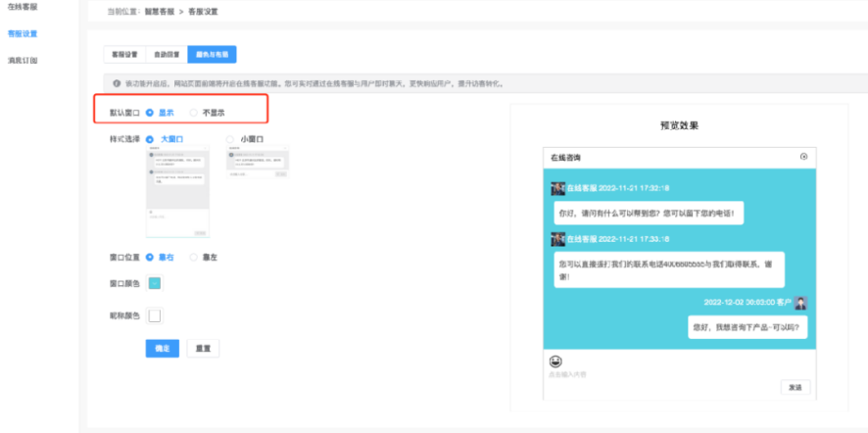Click the 在线咨询 chat title
This screenshot has height=433, width=868.
565,158
